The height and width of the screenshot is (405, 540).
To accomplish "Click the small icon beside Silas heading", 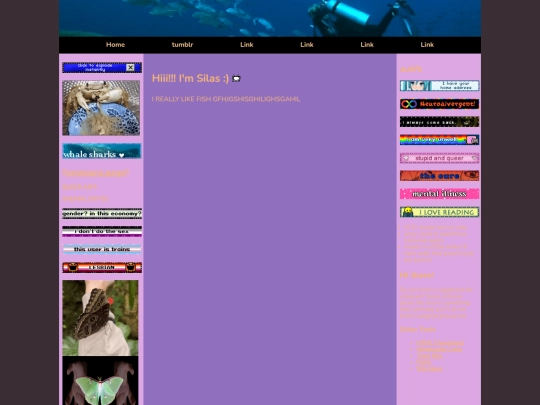I will [x=236, y=79].
